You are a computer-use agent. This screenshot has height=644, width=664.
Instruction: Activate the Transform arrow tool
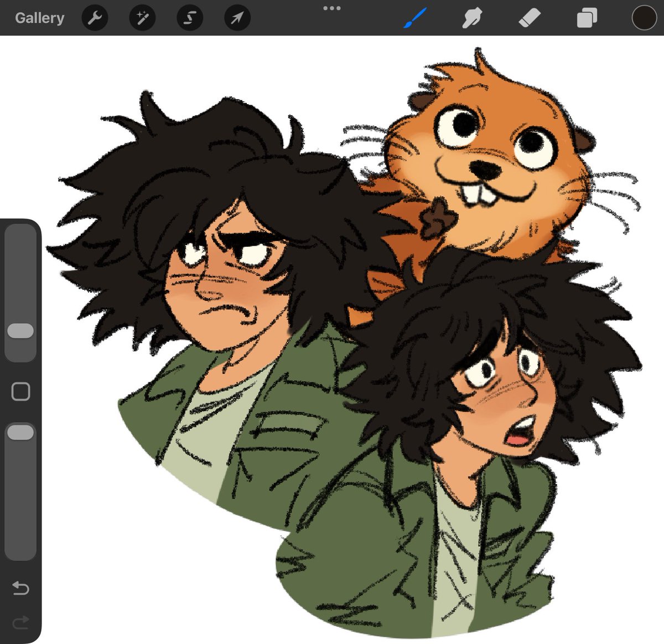pyautogui.click(x=237, y=18)
